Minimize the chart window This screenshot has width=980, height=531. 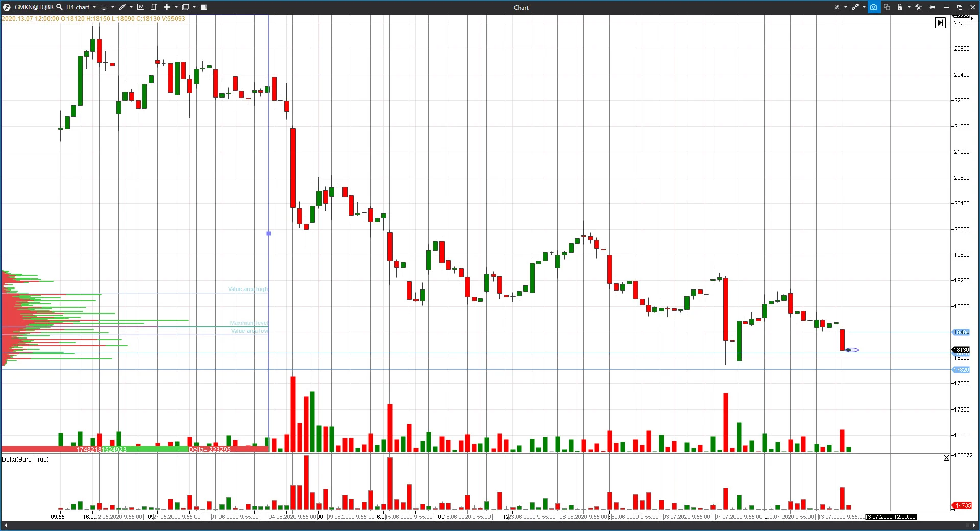[946, 7]
